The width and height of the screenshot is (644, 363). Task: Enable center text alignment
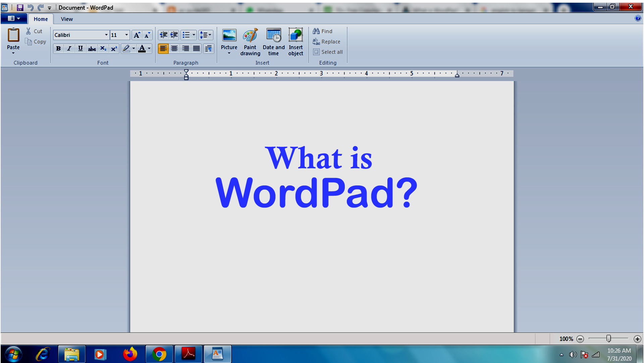click(x=174, y=49)
